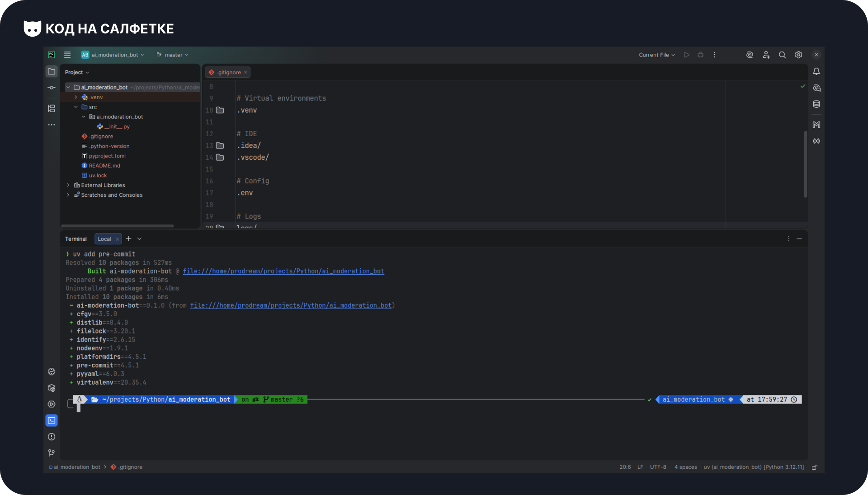
Task: Open the Python Packages tool window
Action: 52,388
